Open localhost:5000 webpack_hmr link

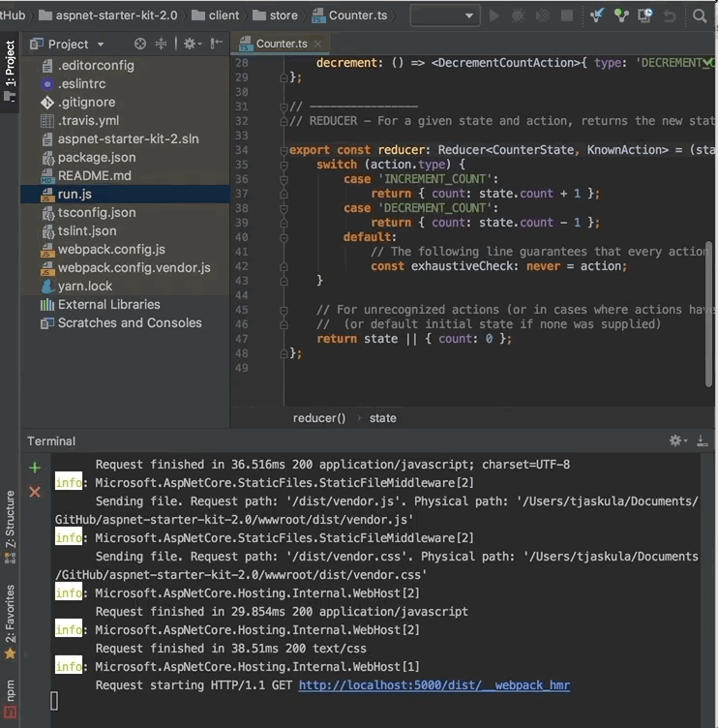(434, 685)
